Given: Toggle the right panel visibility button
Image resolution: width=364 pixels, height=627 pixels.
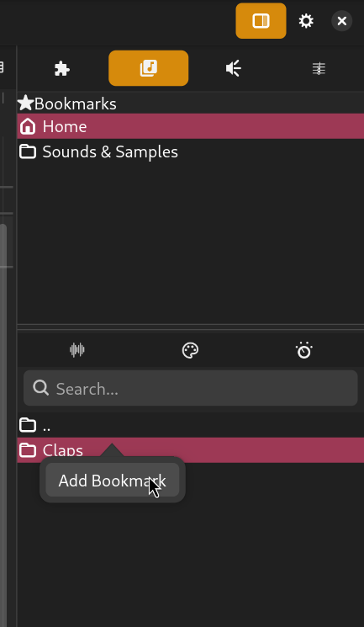Looking at the screenshot, I should [x=261, y=21].
